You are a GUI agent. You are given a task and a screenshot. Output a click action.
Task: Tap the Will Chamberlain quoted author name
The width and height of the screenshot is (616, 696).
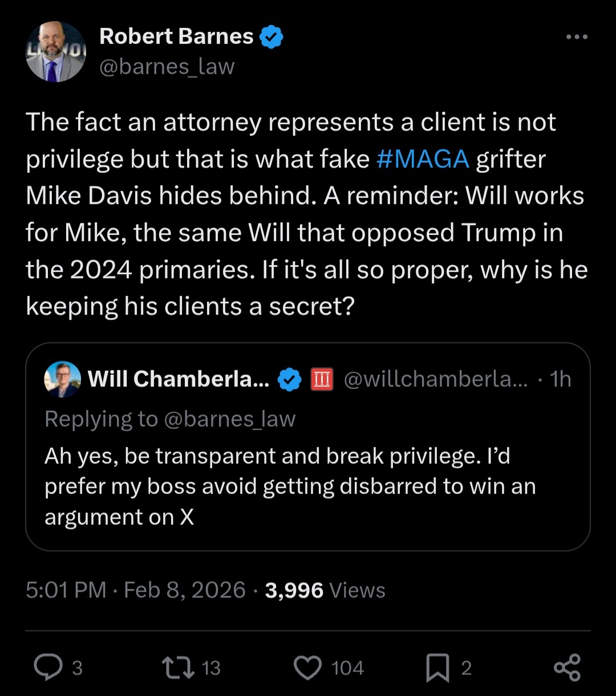click(179, 379)
